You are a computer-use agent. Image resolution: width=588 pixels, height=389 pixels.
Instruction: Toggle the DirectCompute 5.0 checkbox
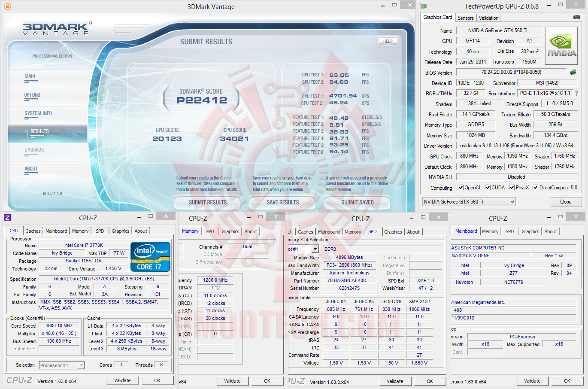[535, 188]
